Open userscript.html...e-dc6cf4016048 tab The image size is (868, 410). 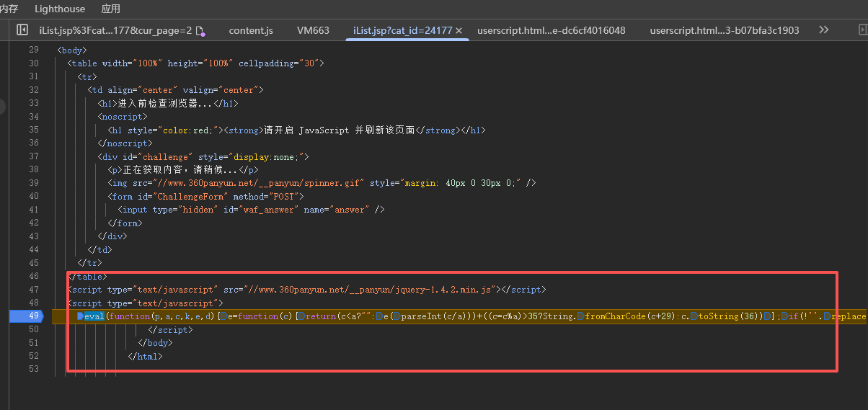552,30
